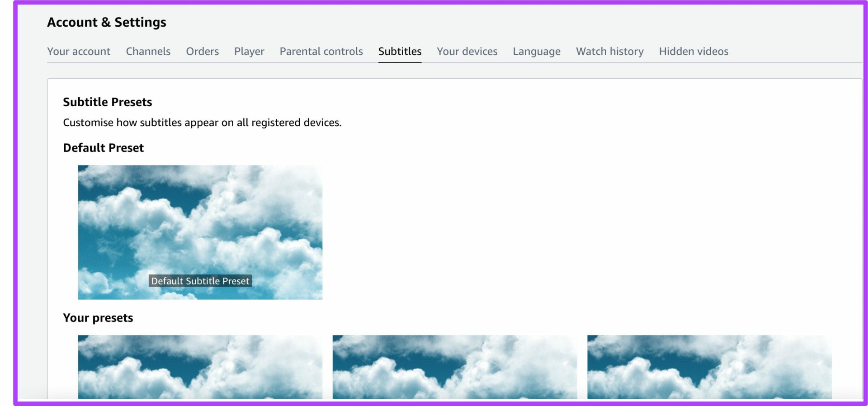Click the Default Subtitle Preset caption label
868x406 pixels.
200,281
